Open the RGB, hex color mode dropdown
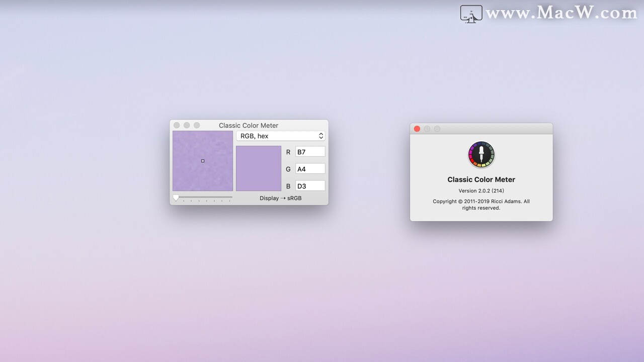The width and height of the screenshot is (644, 362). point(281,136)
